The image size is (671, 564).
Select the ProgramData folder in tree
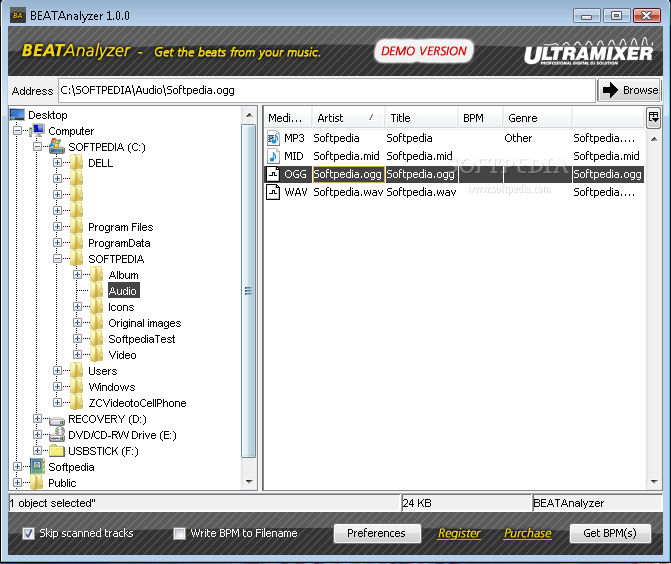tap(119, 243)
